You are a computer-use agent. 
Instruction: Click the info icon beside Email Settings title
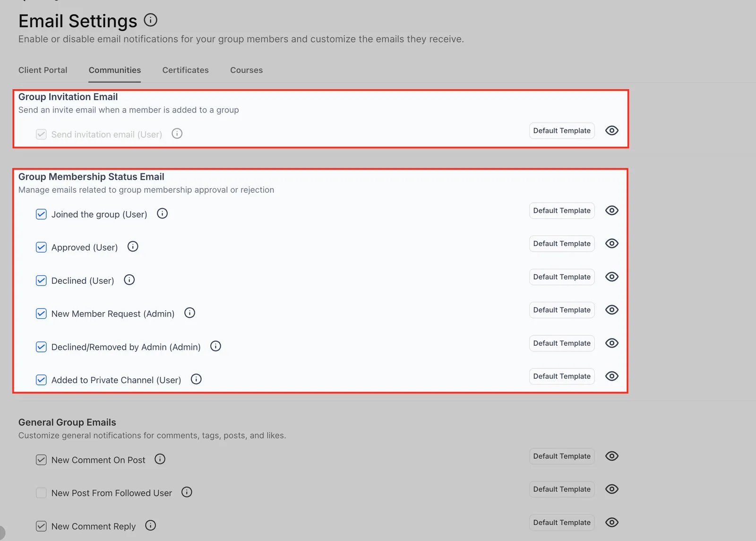point(150,20)
